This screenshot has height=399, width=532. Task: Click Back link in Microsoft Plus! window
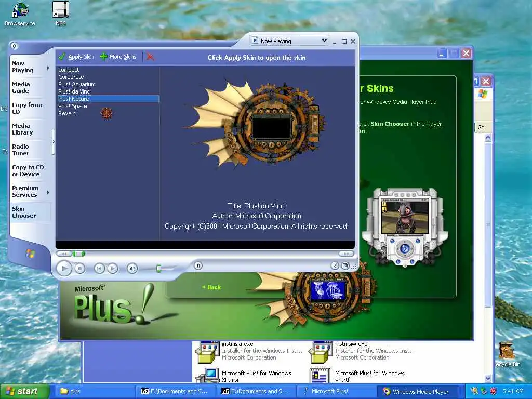[x=211, y=287]
